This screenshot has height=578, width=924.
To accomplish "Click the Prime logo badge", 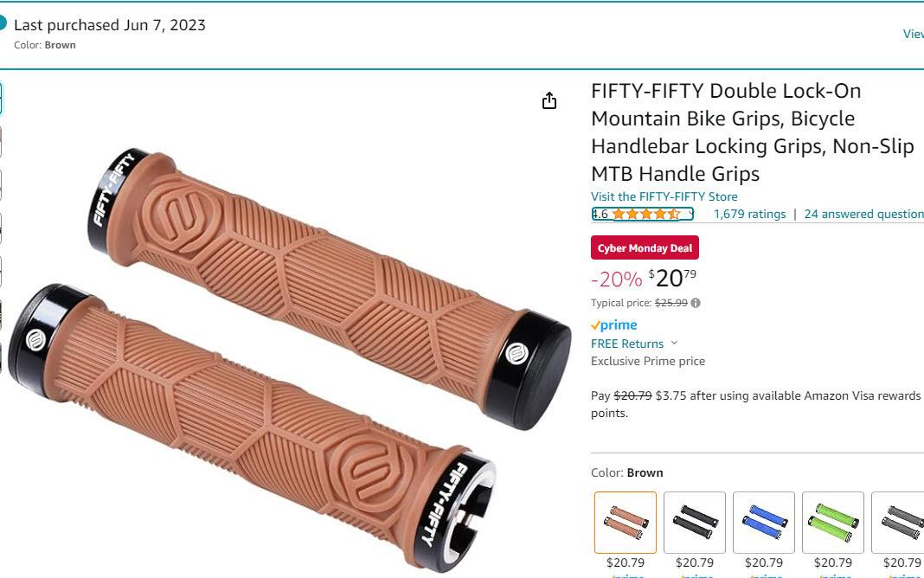I will click(x=614, y=325).
